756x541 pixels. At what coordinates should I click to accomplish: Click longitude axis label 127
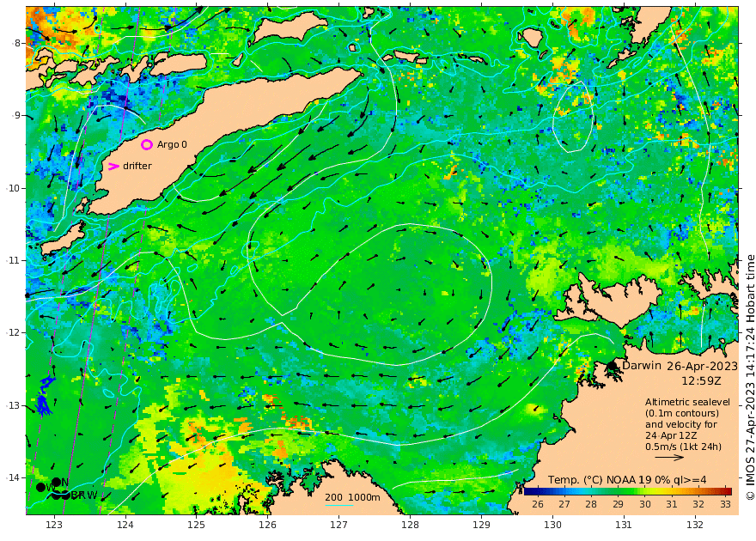pyautogui.click(x=339, y=525)
